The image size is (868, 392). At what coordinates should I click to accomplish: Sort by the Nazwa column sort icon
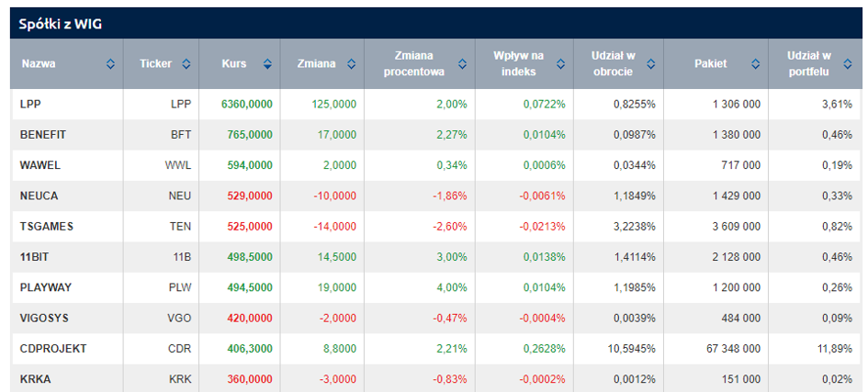tap(111, 64)
